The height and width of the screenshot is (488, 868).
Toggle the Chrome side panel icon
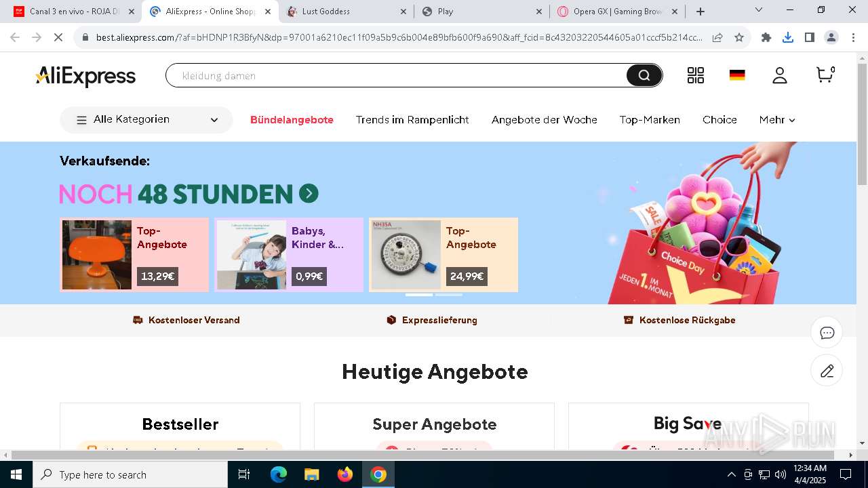click(x=810, y=38)
